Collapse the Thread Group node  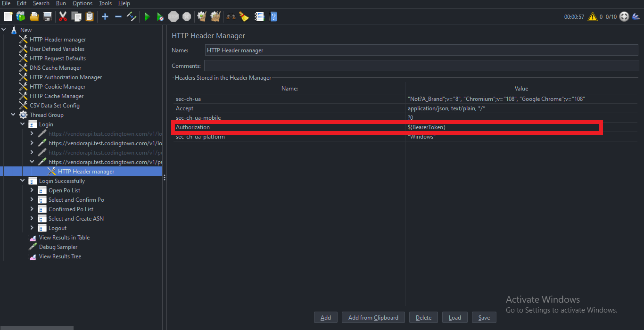(13, 115)
